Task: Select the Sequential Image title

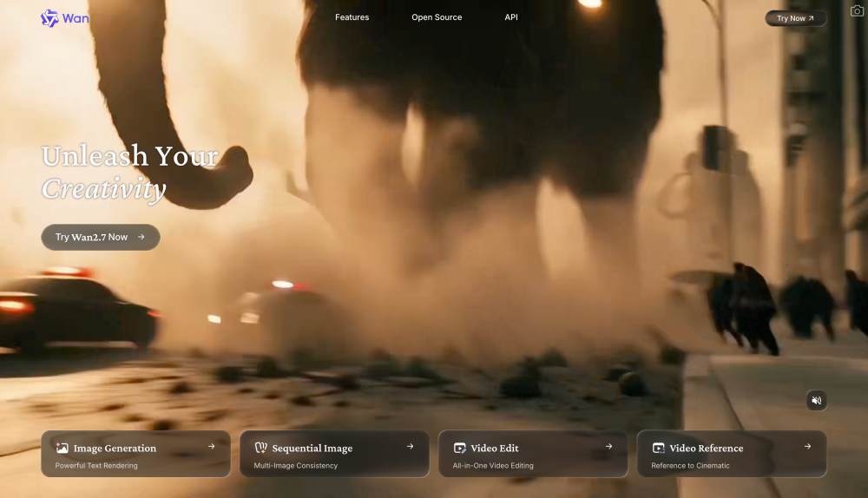Action: (x=312, y=449)
